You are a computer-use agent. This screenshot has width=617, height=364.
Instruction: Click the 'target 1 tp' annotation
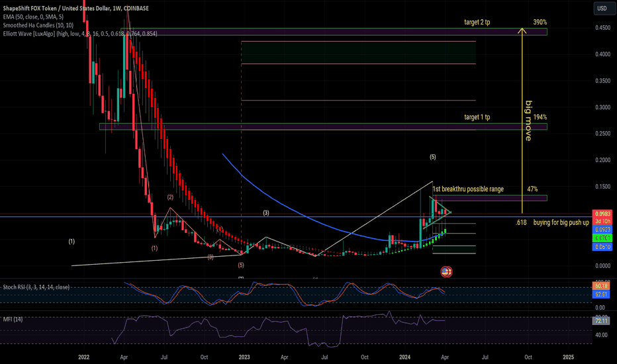(x=477, y=117)
